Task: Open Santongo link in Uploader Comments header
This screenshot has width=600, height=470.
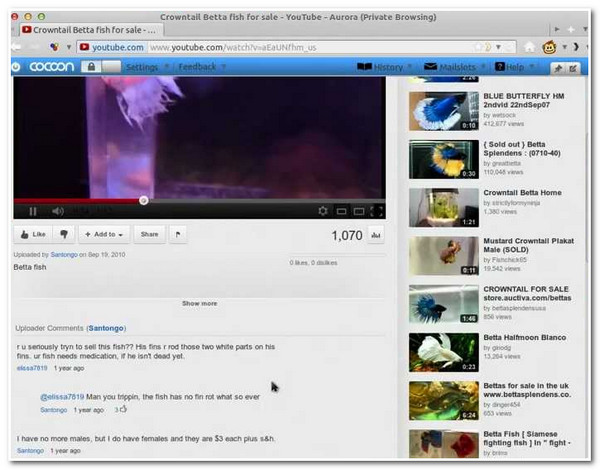Action: [106, 328]
